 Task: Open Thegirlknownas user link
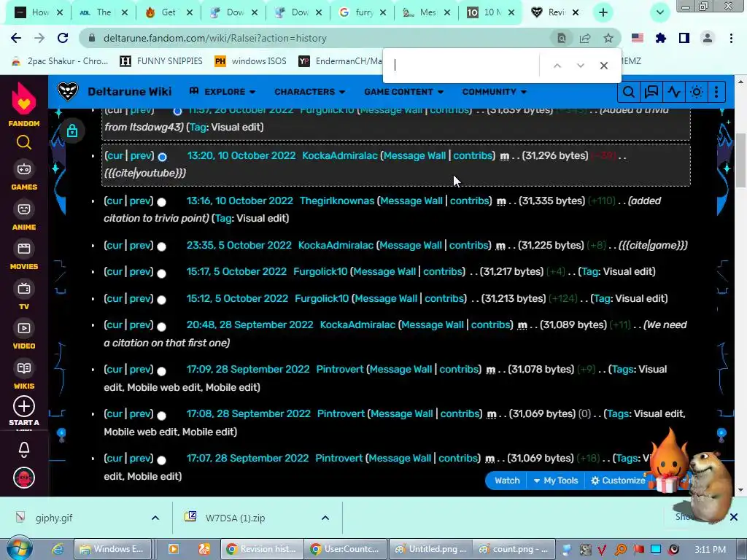click(337, 201)
